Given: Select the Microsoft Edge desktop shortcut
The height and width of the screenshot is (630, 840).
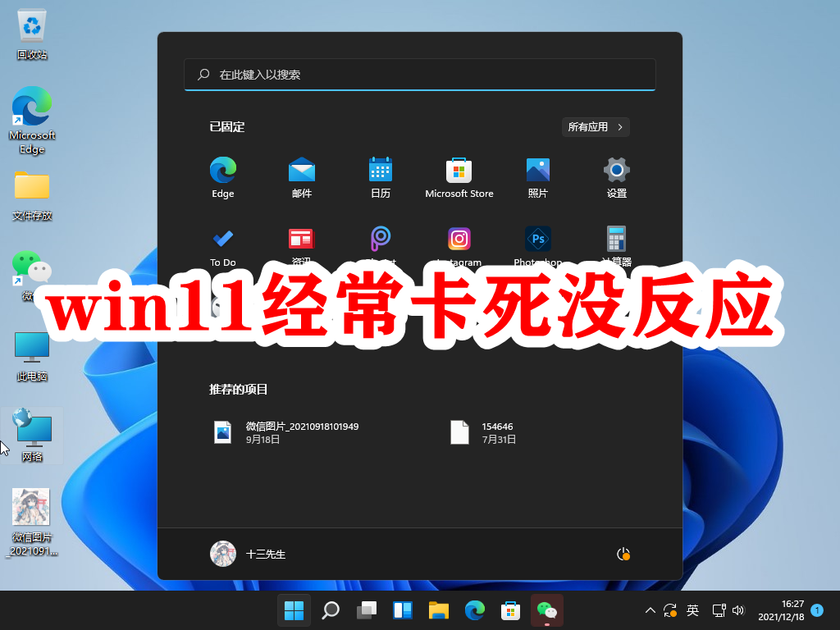Looking at the screenshot, I should point(32,121).
